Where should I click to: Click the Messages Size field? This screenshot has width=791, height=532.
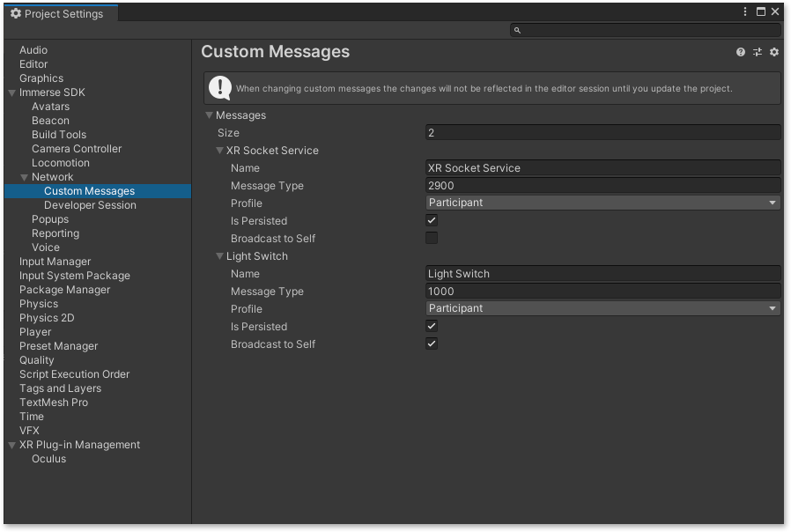point(602,133)
